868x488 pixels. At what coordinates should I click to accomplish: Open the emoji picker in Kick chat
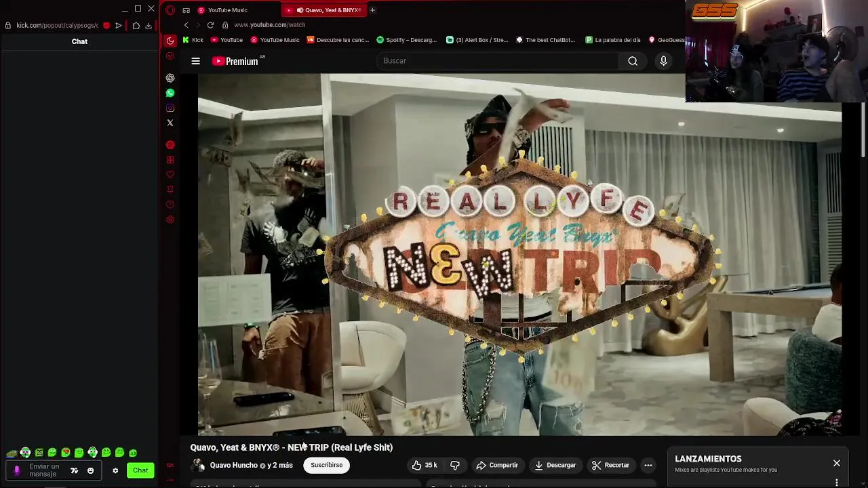90,470
